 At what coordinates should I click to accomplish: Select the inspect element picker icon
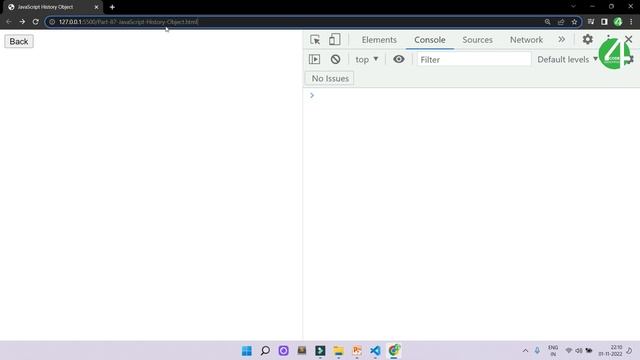(x=315, y=40)
